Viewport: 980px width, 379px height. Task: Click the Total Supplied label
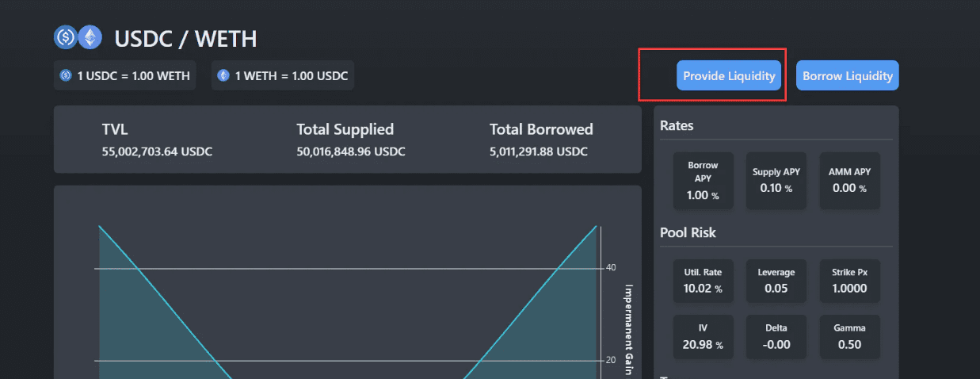(x=345, y=130)
